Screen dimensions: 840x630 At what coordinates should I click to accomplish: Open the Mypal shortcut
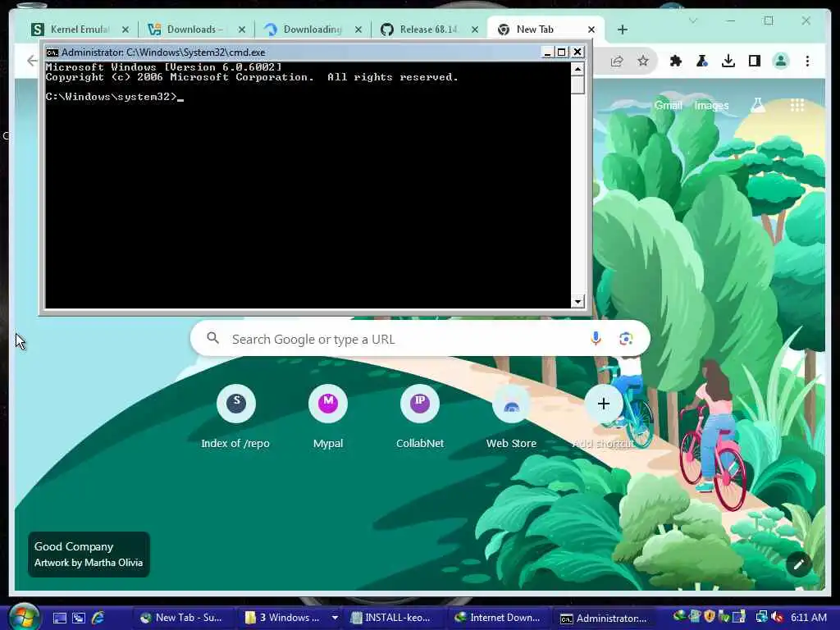pos(328,416)
